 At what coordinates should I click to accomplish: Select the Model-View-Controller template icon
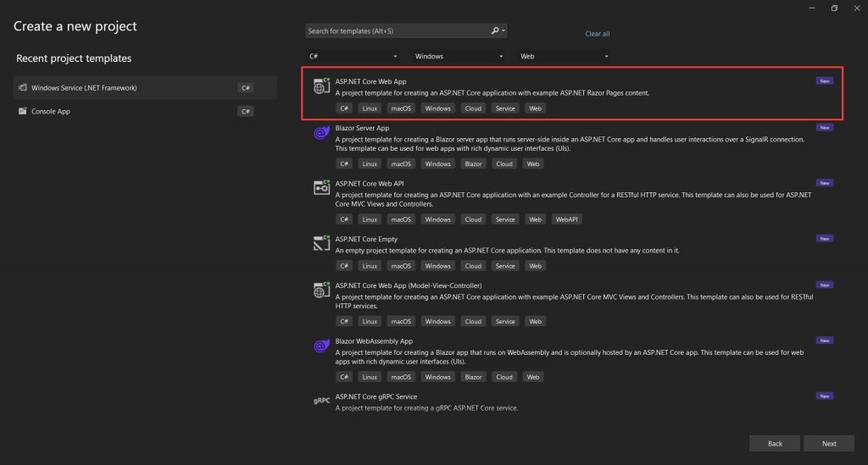[321, 290]
